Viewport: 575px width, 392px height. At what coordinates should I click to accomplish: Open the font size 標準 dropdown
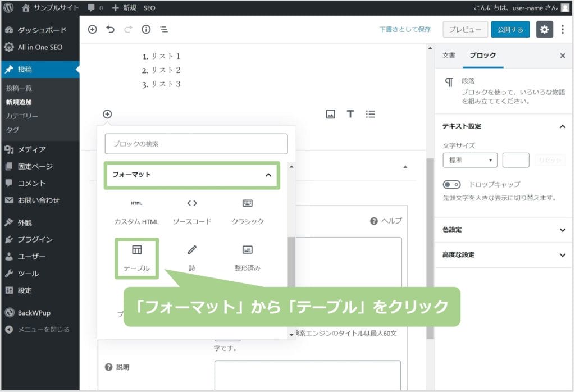pos(470,161)
